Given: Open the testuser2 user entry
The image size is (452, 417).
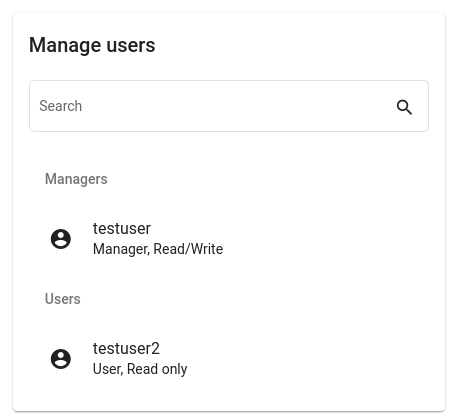Looking at the screenshot, I should tap(229, 359).
